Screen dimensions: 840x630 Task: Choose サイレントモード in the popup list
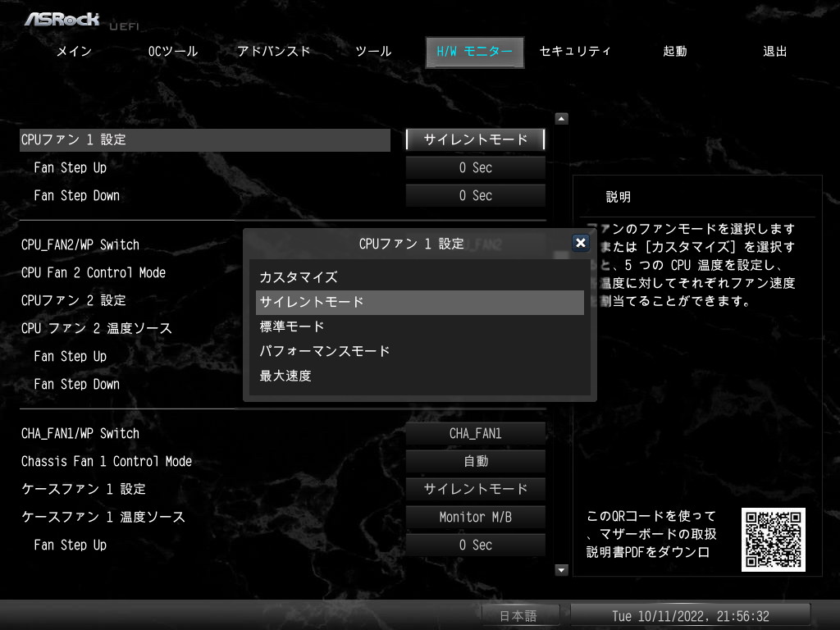tap(419, 302)
